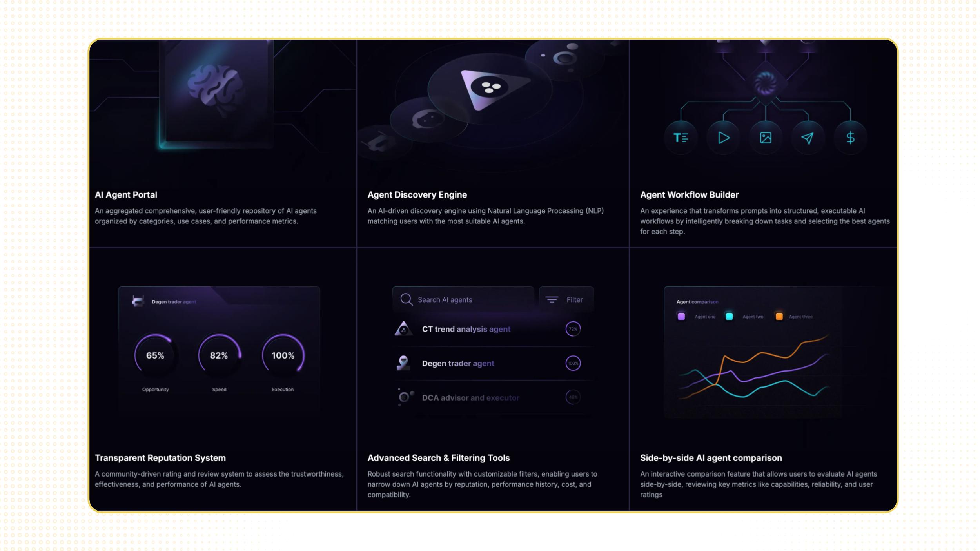Select the dollar sign workflow icon

850,138
